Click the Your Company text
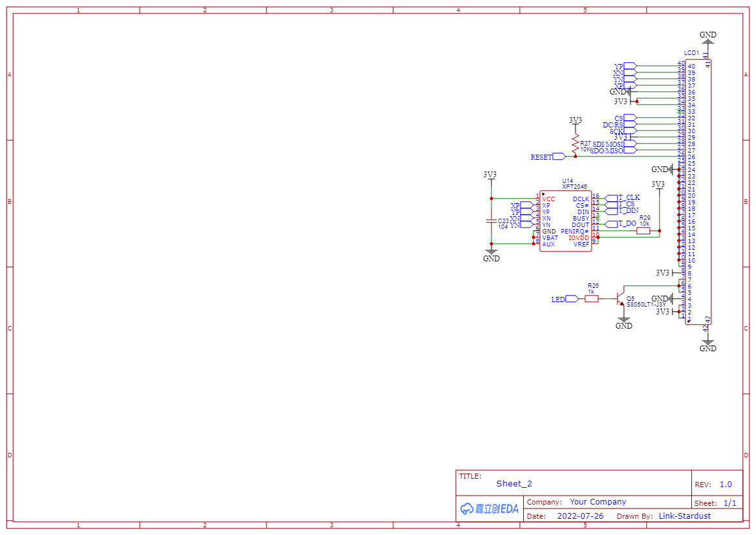The image size is (756, 535). pyautogui.click(x=598, y=502)
